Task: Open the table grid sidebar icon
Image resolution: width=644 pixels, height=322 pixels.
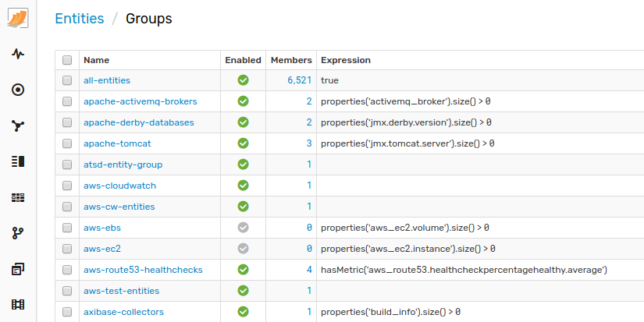Action: click(x=18, y=198)
